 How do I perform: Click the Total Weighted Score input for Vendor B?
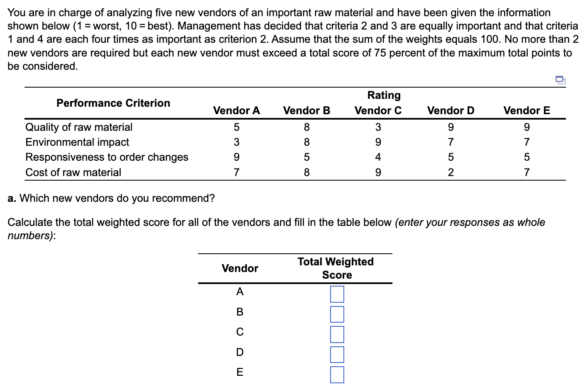pos(337,314)
